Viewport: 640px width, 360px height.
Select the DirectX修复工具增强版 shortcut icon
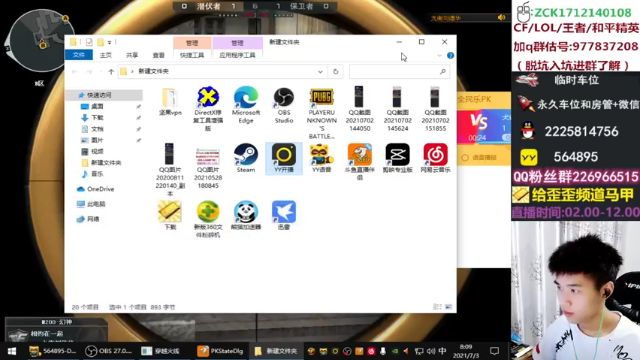point(208,97)
